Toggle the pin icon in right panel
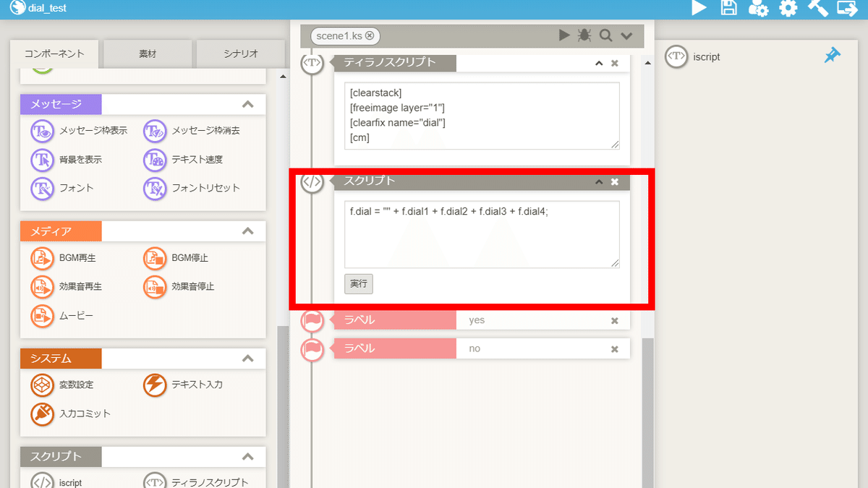Viewport: 868px width, 488px height. click(x=833, y=56)
